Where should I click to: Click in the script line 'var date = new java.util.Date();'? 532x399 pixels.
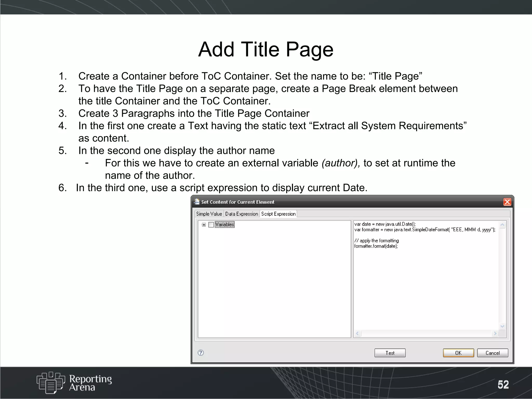coord(385,224)
